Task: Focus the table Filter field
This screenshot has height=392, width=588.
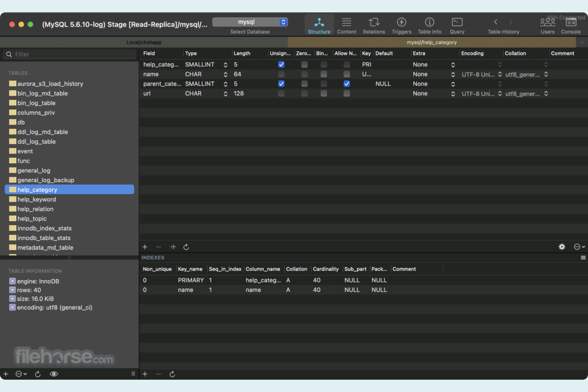Action: point(70,54)
